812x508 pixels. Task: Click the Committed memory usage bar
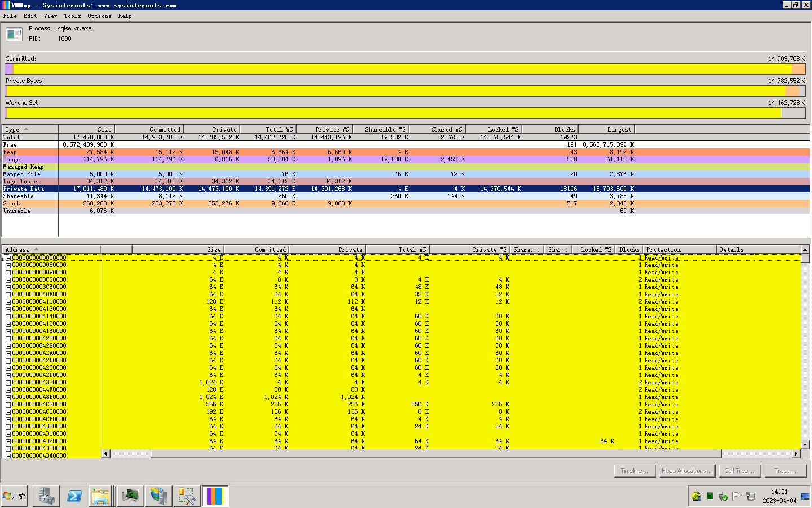pos(405,69)
